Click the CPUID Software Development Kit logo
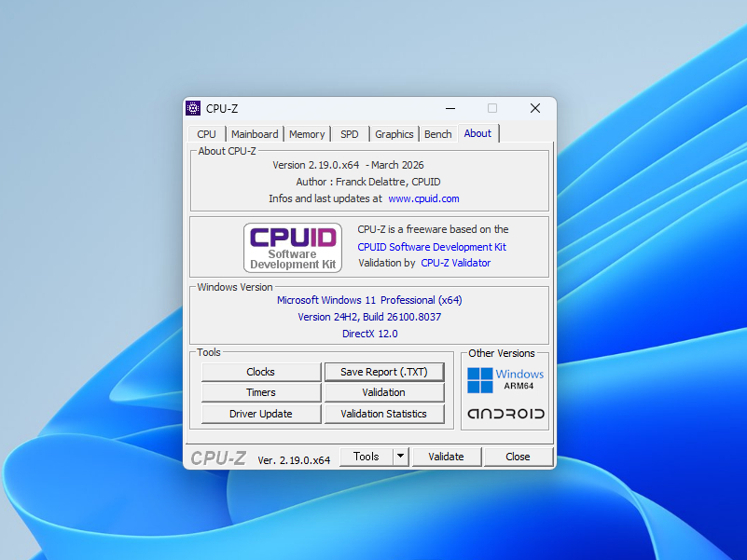 pyautogui.click(x=292, y=247)
